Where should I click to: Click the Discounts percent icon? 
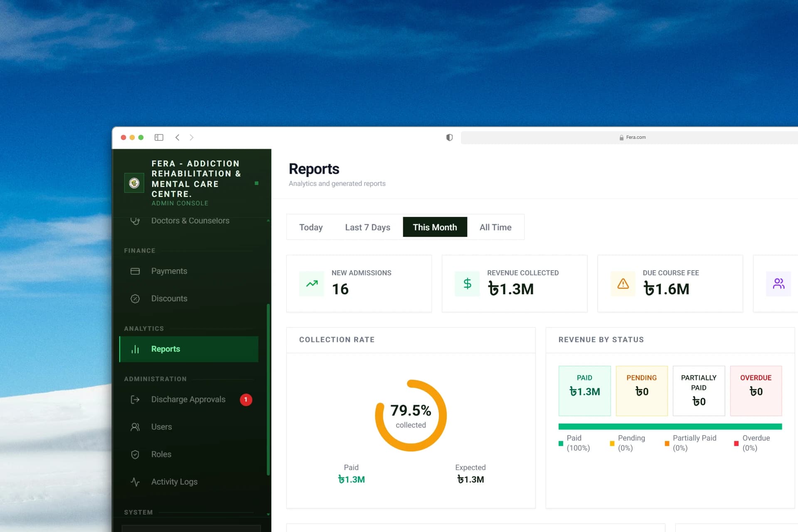[x=135, y=298]
